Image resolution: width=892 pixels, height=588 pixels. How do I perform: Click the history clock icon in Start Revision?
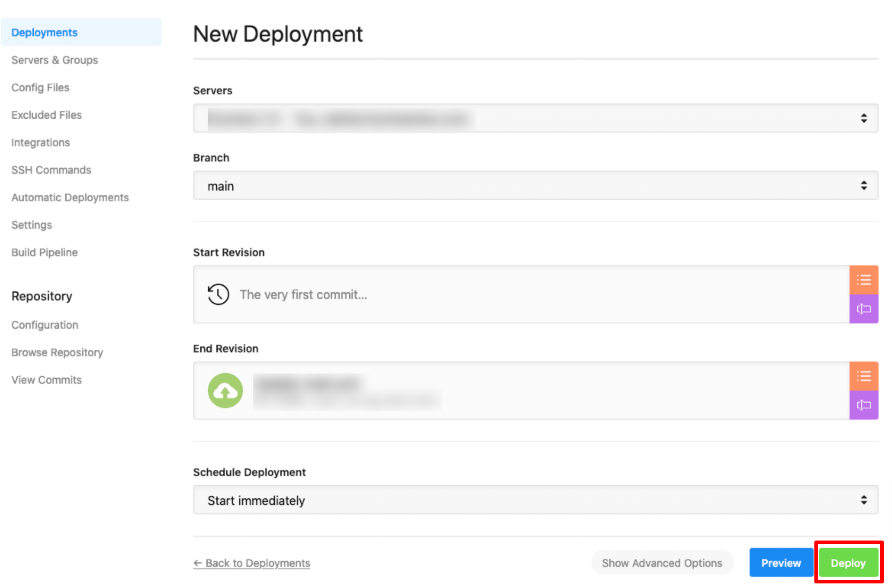[218, 294]
